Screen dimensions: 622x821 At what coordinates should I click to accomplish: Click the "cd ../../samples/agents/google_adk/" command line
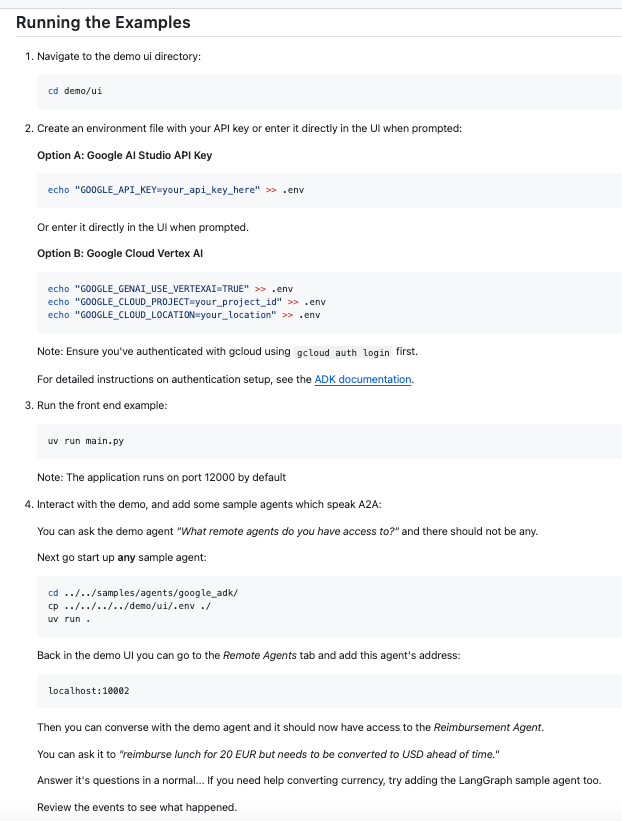point(142,593)
